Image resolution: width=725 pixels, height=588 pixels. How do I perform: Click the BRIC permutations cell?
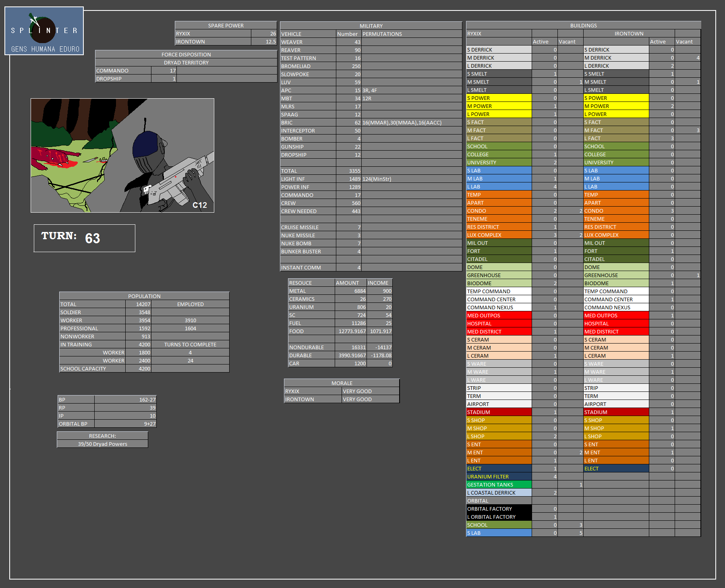click(x=411, y=122)
